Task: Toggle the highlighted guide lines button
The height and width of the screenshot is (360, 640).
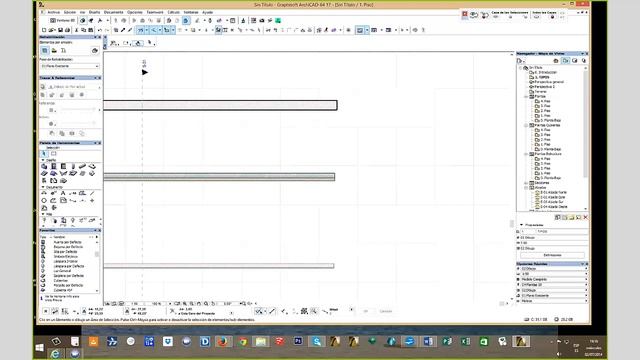Action: click(140, 30)
